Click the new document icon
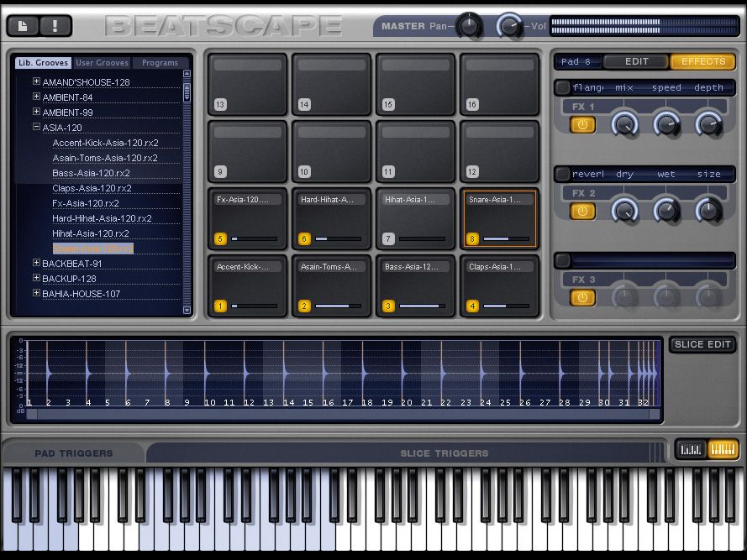747x560 pixels. point(23,26)
